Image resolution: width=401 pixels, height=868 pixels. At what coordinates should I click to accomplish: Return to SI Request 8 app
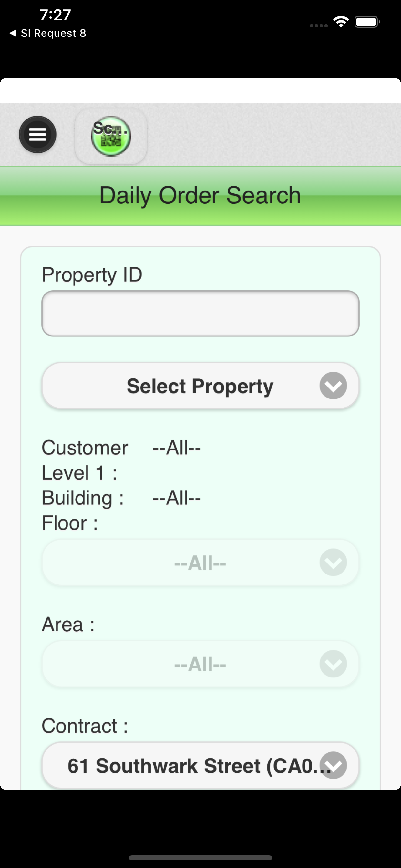[47, 33]
